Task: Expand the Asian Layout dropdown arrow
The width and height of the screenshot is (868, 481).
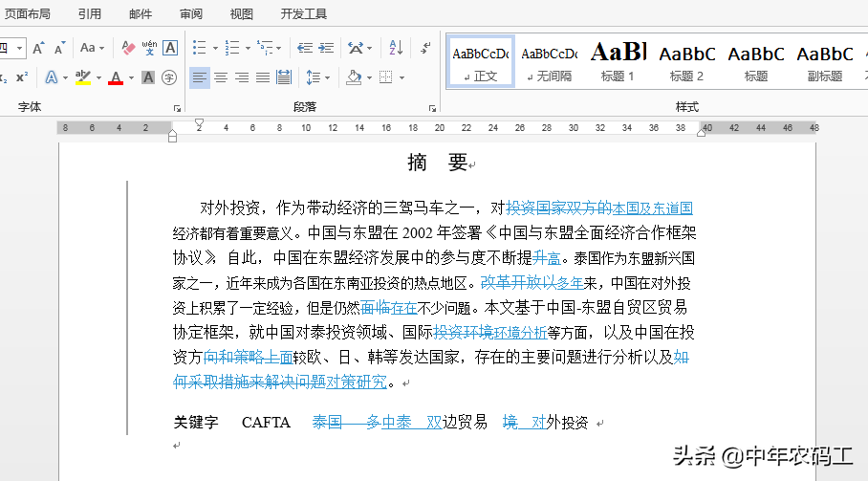Action: click(369, 49)
